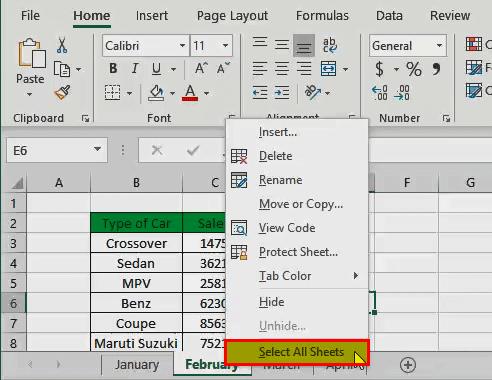Open Calibri font name dropdown
The width and height of the screenshot is (492, 380).
click(182, 46)
